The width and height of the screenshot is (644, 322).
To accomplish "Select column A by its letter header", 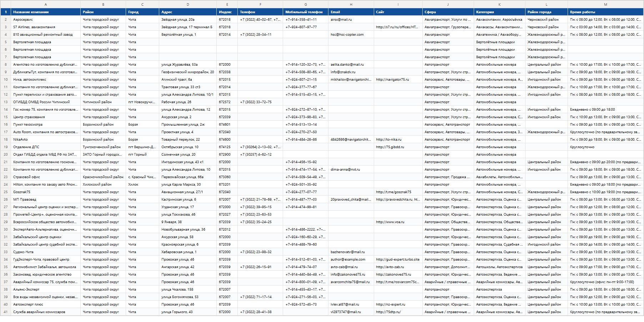I will (46, 4).
